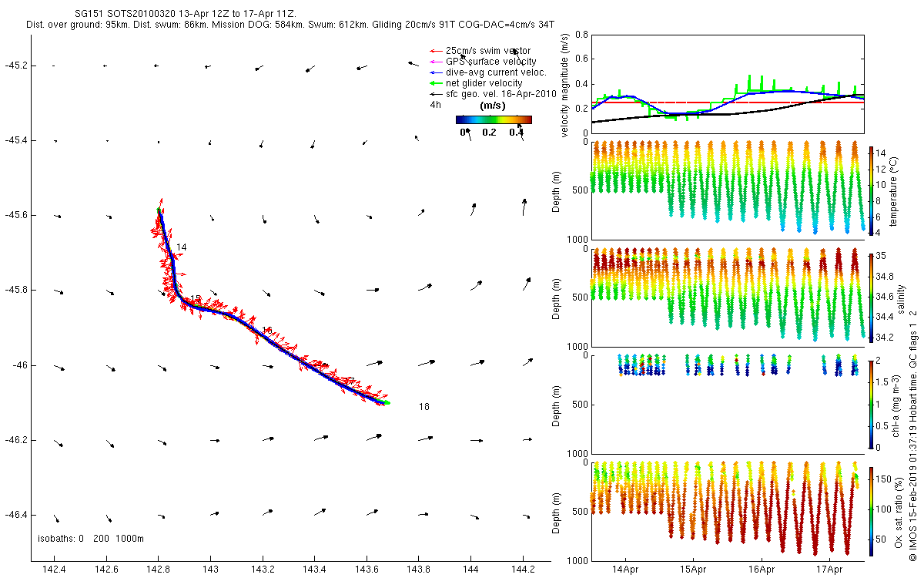This screenshot has height=578, width=924.
Task: Click the chl-a colorbar
Action: click(872, 403)
